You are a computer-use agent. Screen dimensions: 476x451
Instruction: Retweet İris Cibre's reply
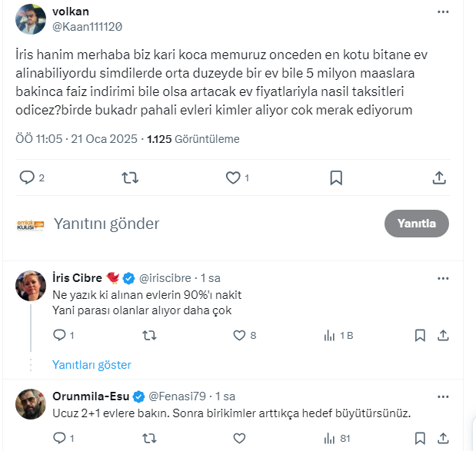coord(150,335)
